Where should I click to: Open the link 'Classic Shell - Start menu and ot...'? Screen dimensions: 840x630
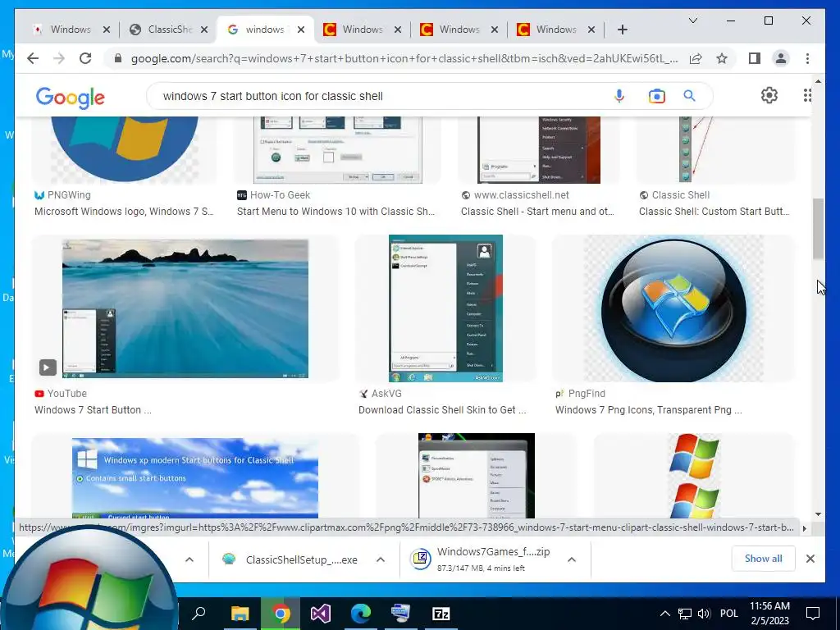537,212
